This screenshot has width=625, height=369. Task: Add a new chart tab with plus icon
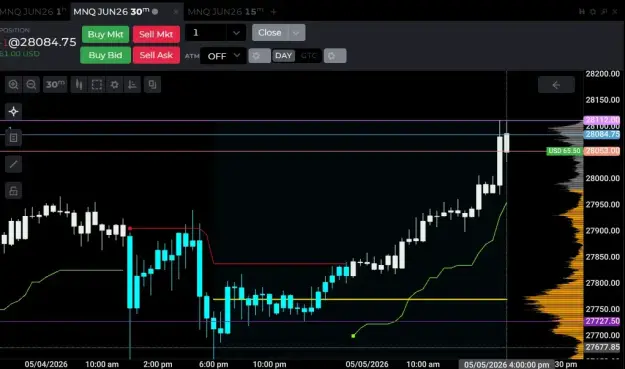pos(273,12)
